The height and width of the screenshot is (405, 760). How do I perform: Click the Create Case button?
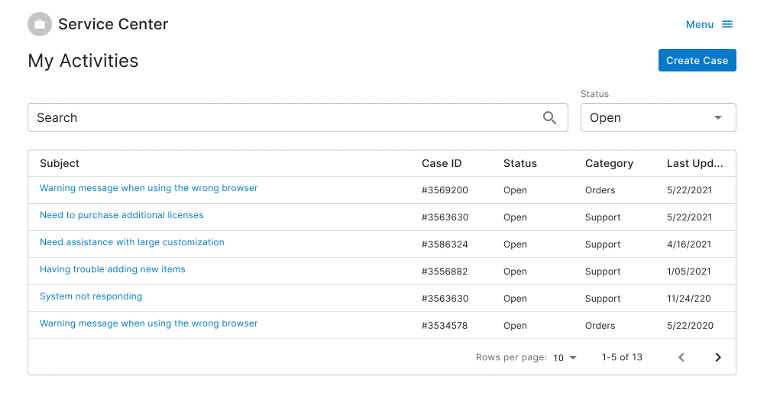click(697, 60)
